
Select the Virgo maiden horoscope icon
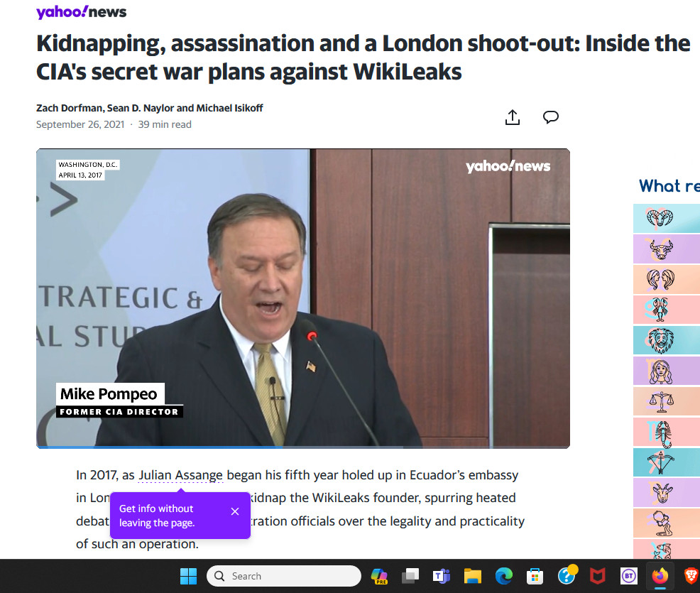coord(660,371)
